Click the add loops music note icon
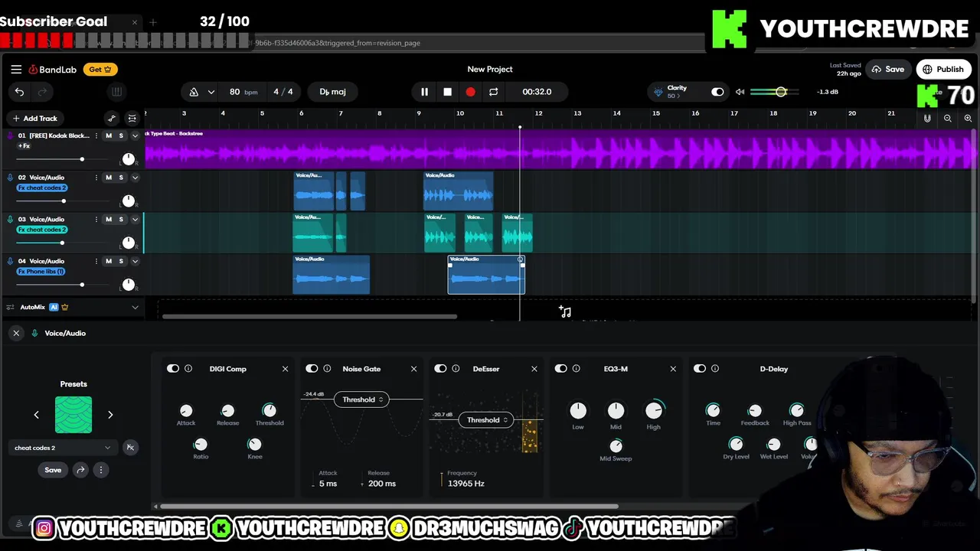Viewport: 980px width, 551px height. (x=565, y=311)
